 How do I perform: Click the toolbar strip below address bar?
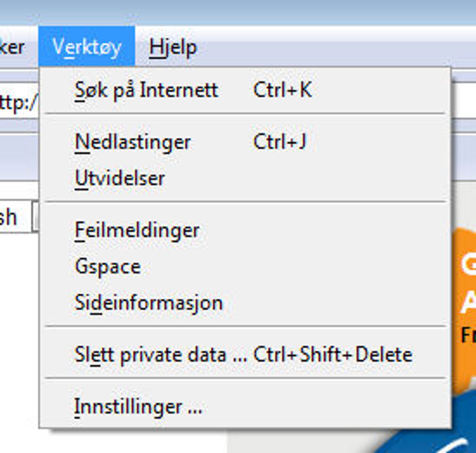[x=19, y=157]
